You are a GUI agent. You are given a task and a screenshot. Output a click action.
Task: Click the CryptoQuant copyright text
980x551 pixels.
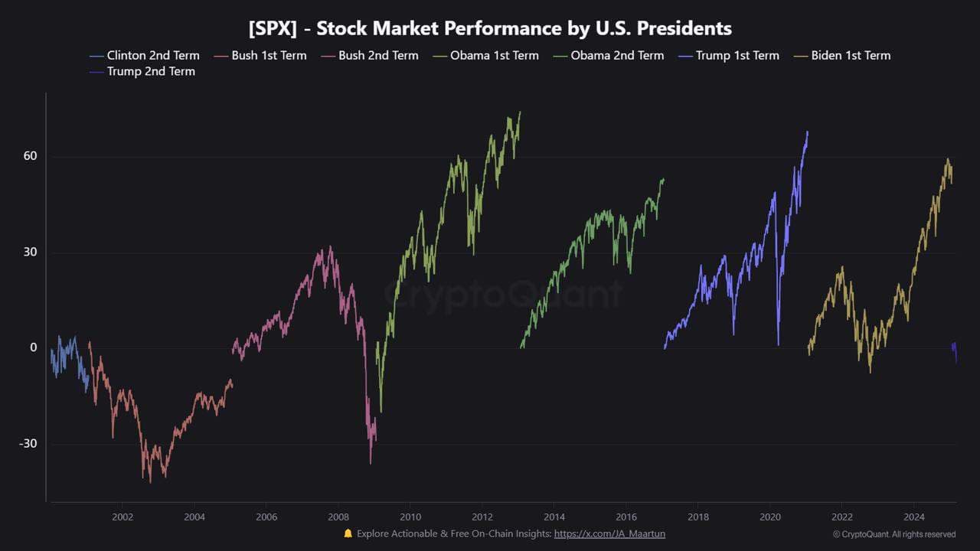(893, 534)
